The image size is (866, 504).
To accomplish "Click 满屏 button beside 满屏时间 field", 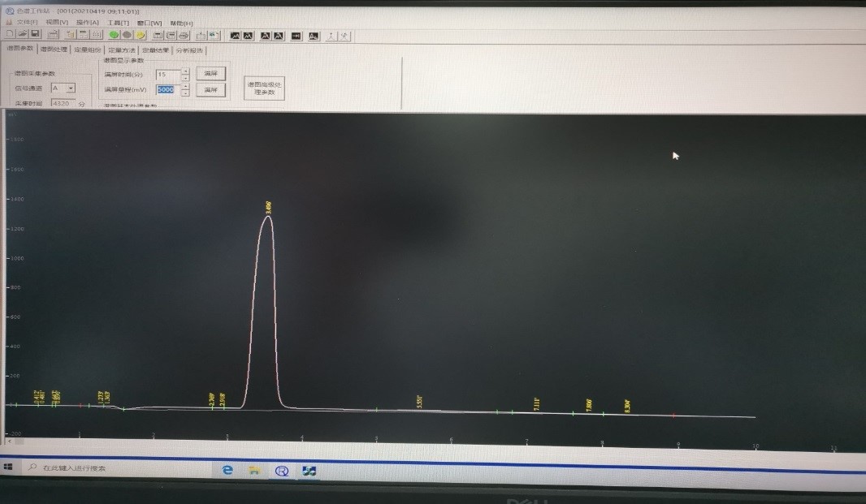I will click(210, 73).
